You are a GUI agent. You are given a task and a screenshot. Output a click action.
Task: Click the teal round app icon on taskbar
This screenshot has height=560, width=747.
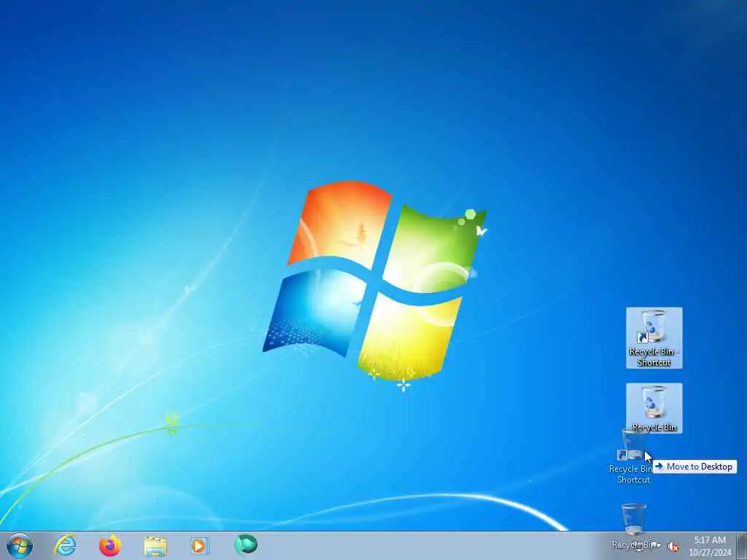(x=246, y=544)
